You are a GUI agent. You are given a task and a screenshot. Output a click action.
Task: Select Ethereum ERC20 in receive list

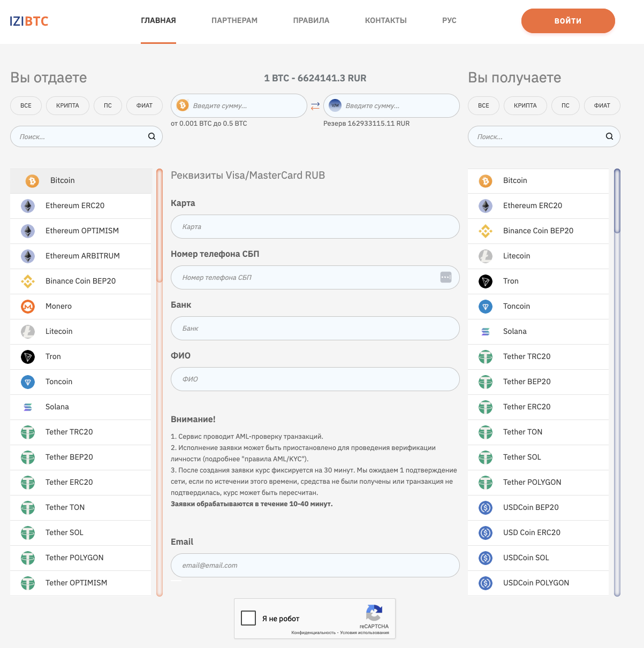(x=538, y=206)
